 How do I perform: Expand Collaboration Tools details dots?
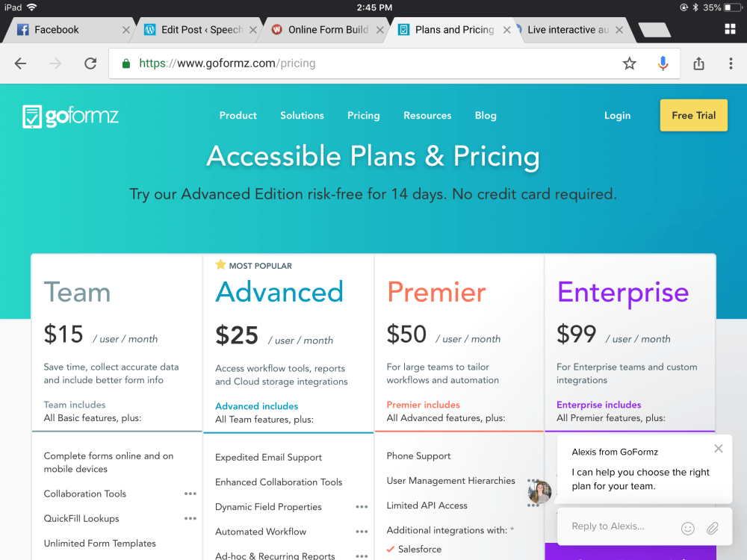tap(190, 494)
